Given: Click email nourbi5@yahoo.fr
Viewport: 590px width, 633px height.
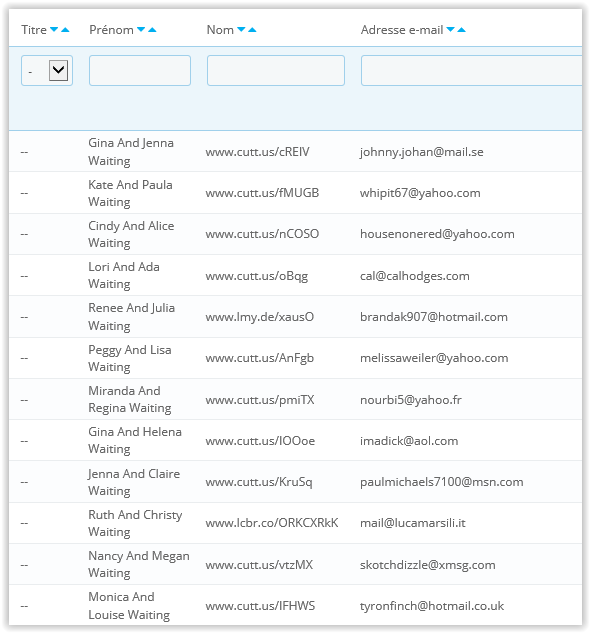Looking at the screenshot, I should (x=411, y=400).
